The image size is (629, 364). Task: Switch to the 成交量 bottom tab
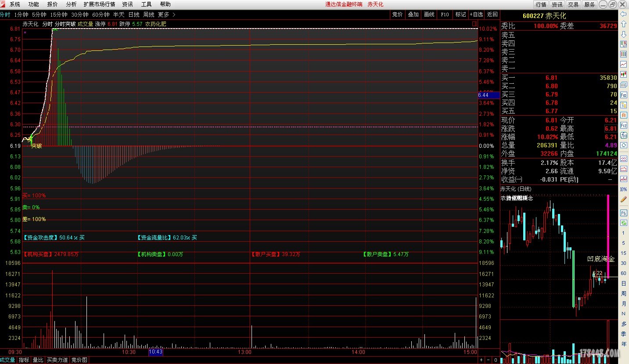7,360
